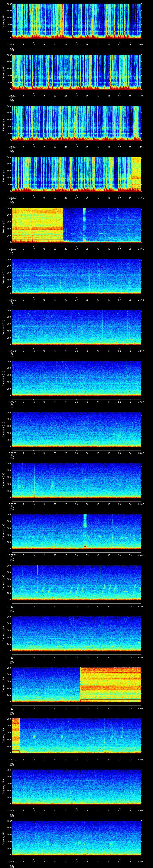Click the '10:44:00' start time label

(12, 810)
